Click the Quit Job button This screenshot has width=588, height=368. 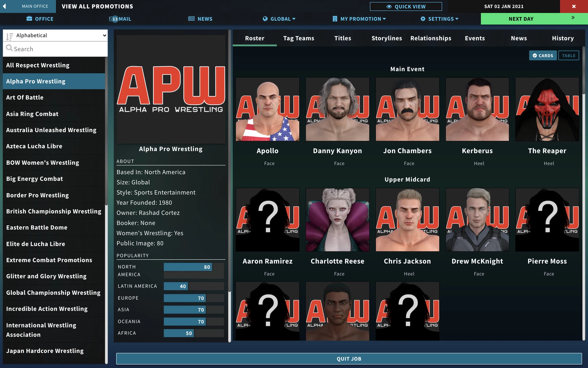pos(349,359)
